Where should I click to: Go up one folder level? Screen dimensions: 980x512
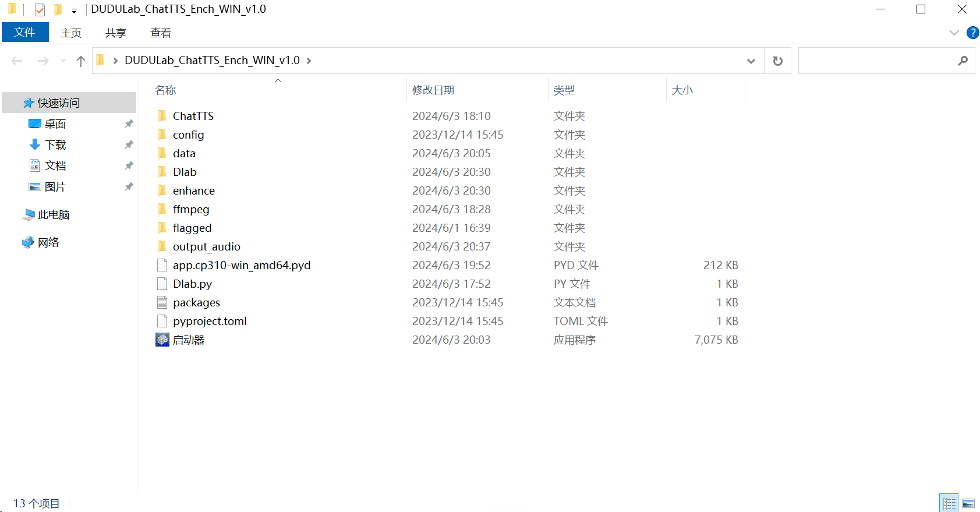click(x=81, y=61)
